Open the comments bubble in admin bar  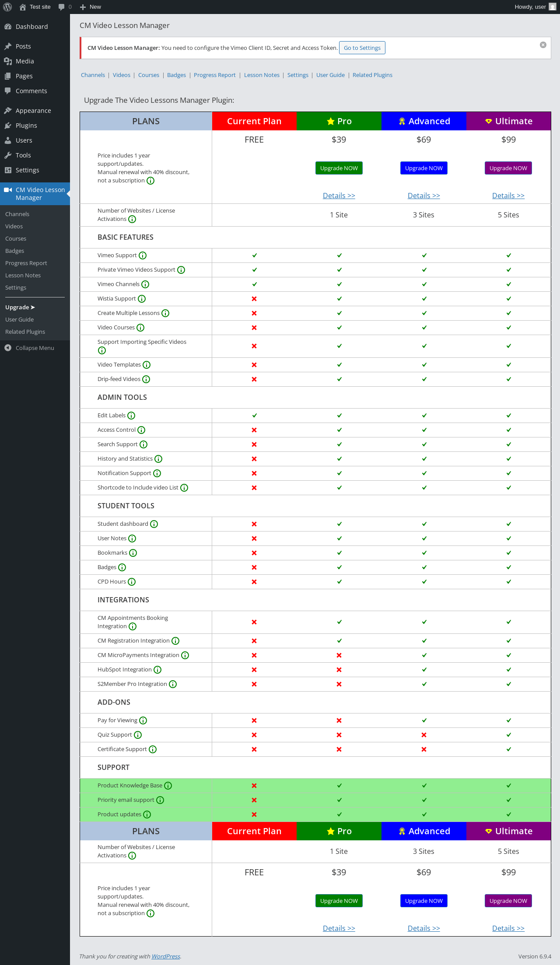click(x=62, y=7)
